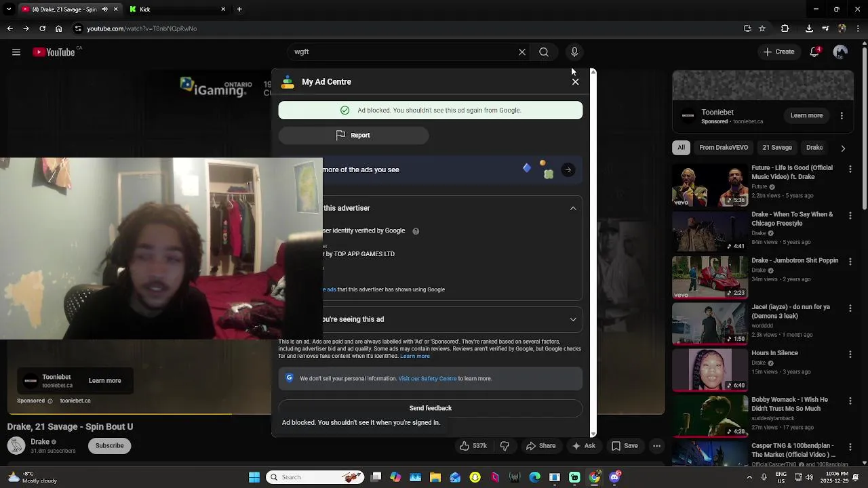Open the tab search dropdown arrow
The width and height of the screenshot is (868, 488).
pos(9,9)
